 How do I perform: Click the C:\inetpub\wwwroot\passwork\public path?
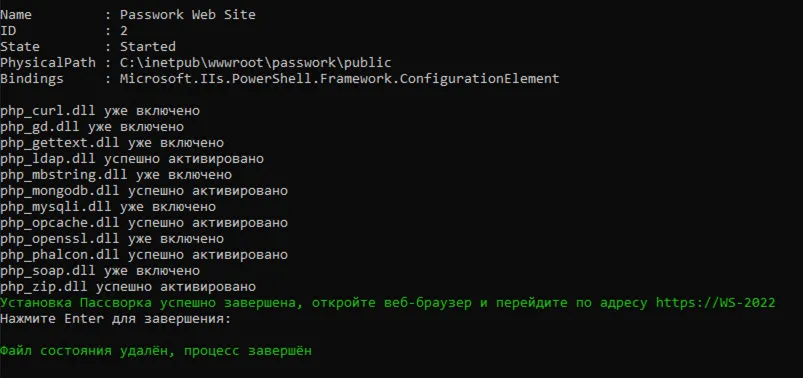tap(256, 63)
